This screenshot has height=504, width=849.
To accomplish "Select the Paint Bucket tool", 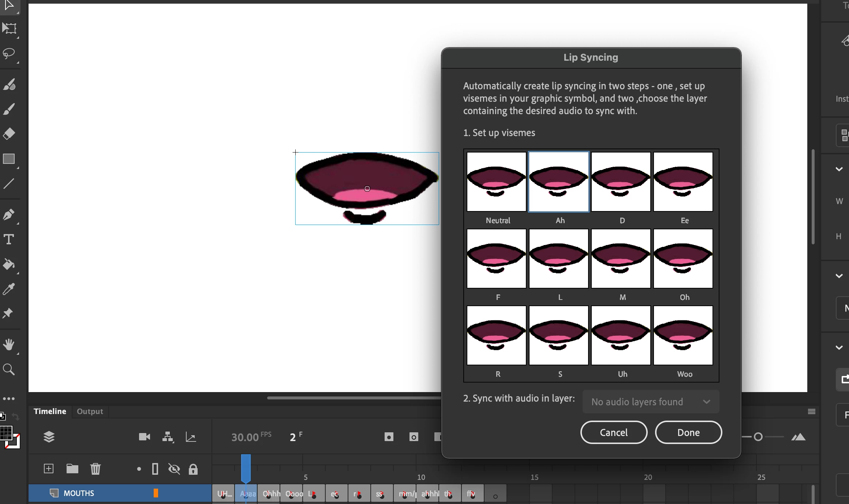I will click(9, 264).
